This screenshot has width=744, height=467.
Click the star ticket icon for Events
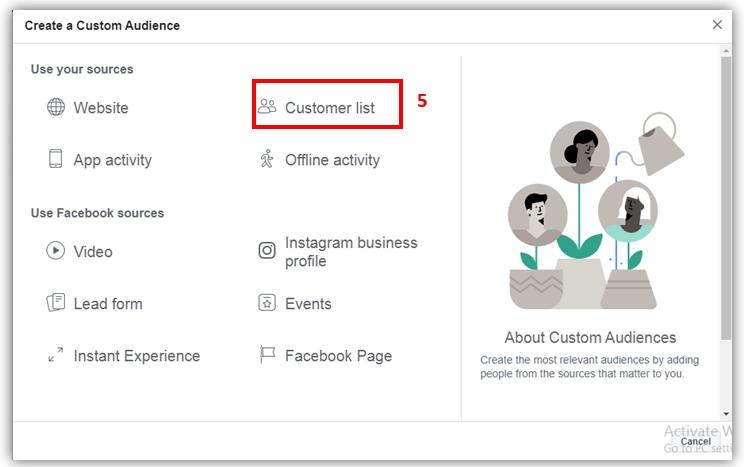tap(267, 302)
